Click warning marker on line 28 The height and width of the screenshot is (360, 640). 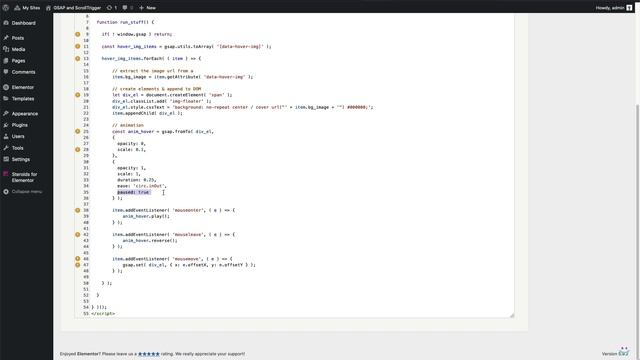(x=78, y=149)
